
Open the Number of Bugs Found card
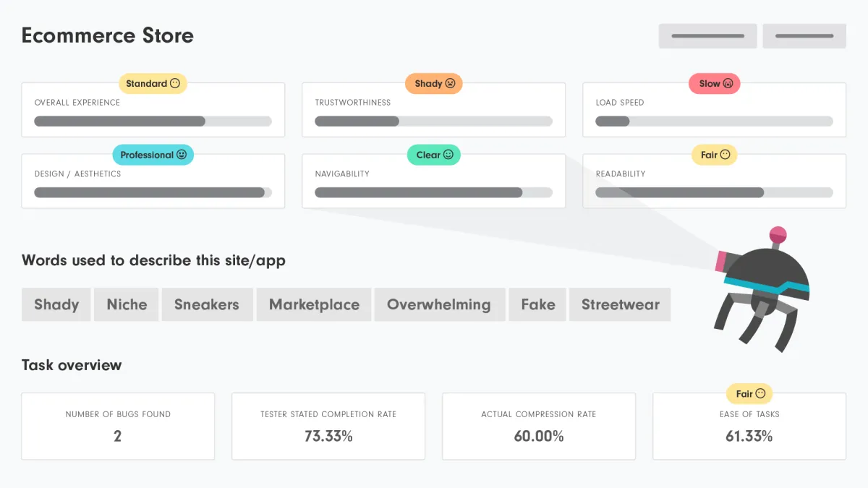tap(118, 427)
